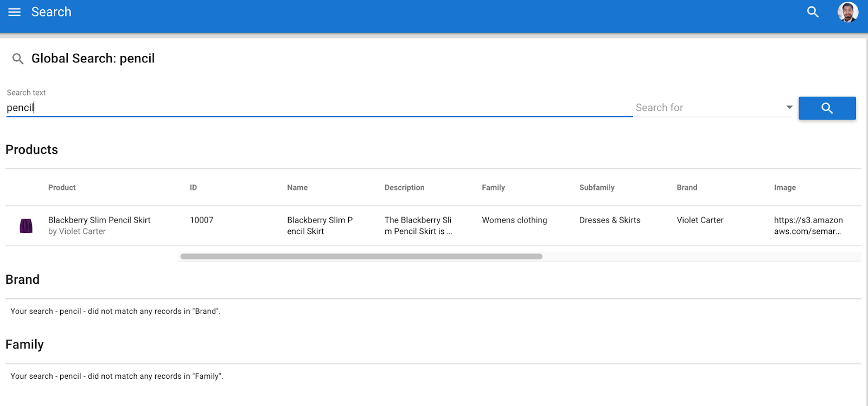Click the search icon in the top bar

click(x=813, y=12)
